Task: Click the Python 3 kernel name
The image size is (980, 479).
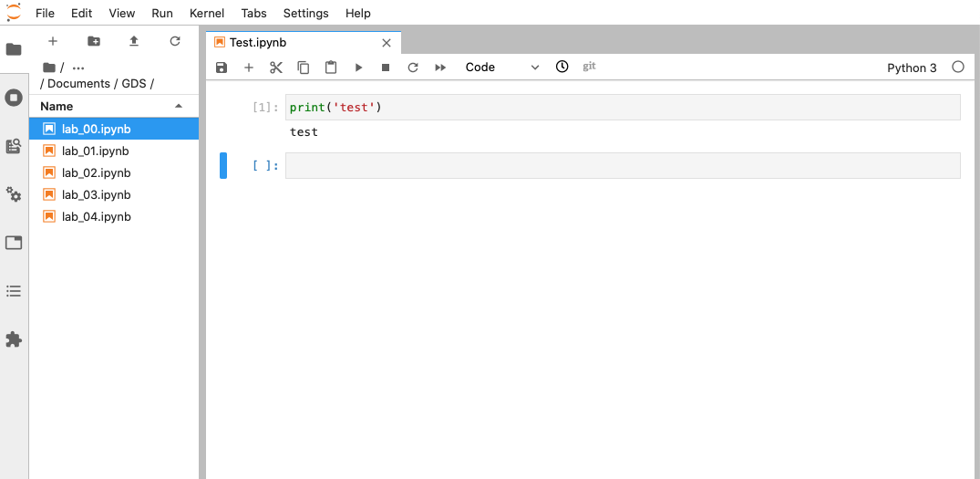Action: click(912, 68)
